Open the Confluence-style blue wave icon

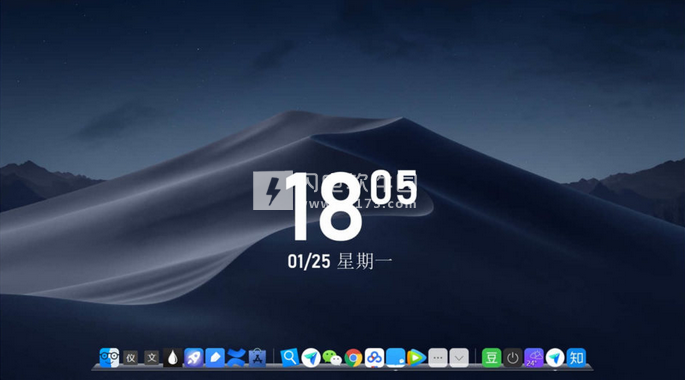236,358
